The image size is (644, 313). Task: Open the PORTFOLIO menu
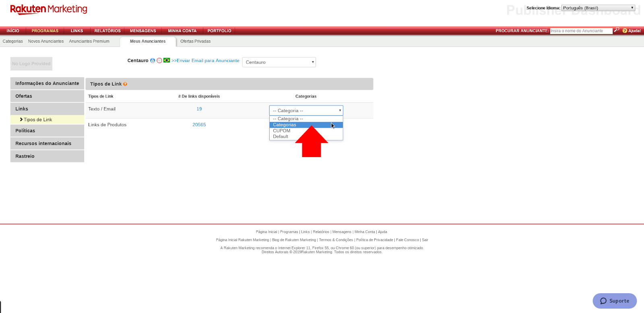click(219, 31)
